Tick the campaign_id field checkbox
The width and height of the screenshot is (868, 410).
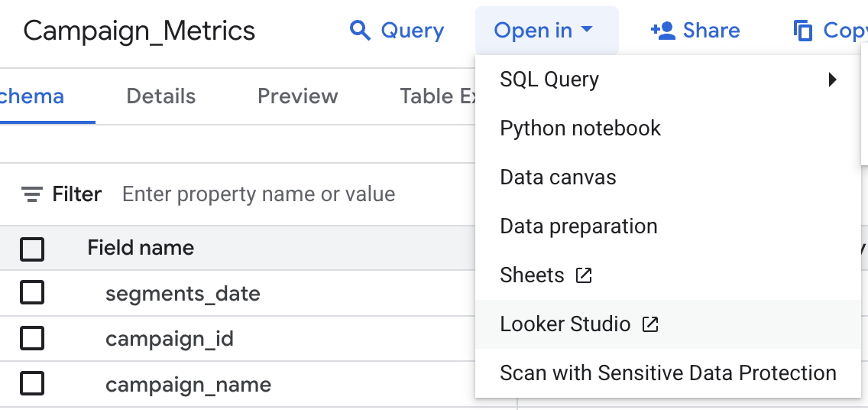[32, 338]
